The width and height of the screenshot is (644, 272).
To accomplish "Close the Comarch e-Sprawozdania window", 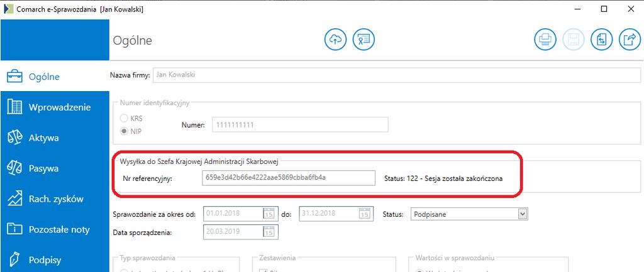I will click(x=631, y=9).
